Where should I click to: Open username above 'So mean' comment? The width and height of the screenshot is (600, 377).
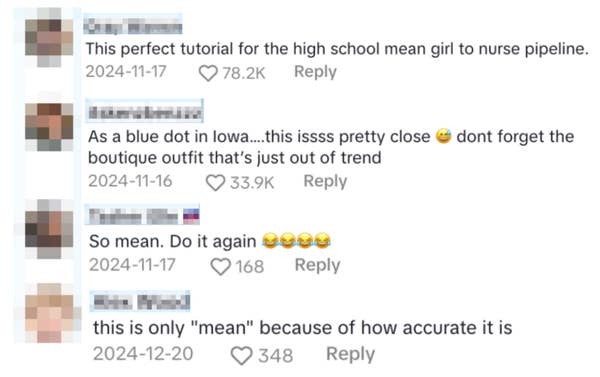pos(142,215)
